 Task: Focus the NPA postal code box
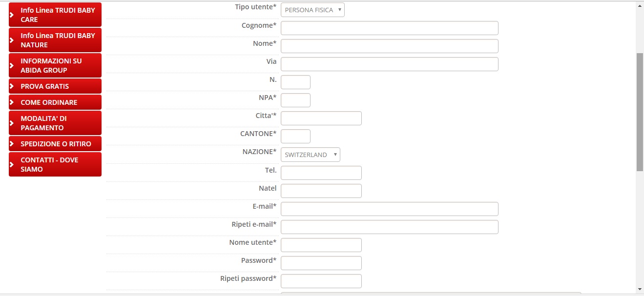pos(295,100)
